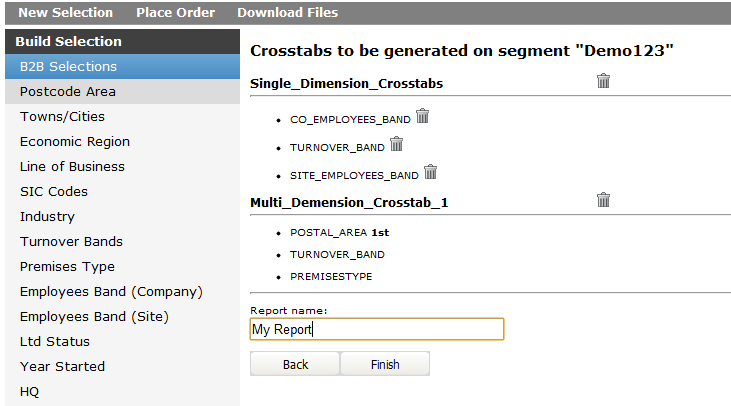Choose Economic Region from sidebar
731x406 pixels.
click(x=75, y=142)
